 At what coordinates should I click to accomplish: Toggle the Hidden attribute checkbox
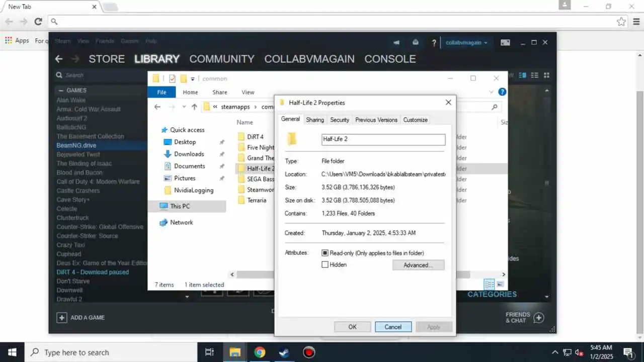(x=325, y=264)
